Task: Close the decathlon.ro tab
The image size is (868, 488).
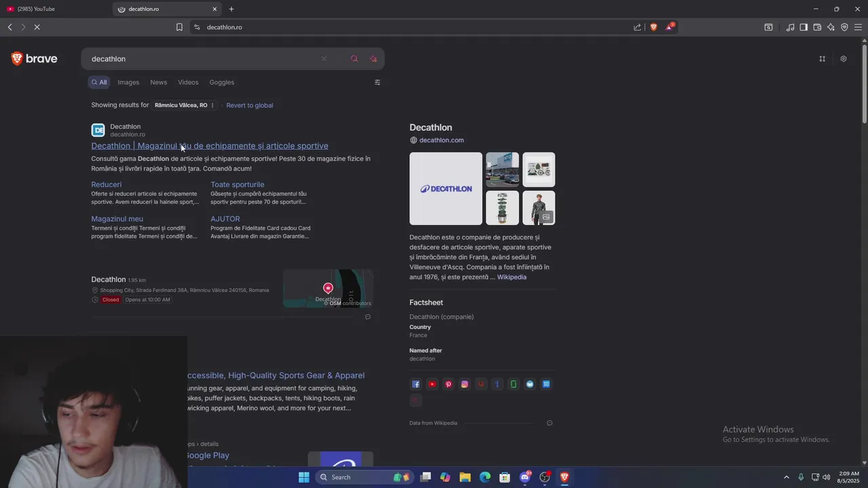Action: (215, 9)
